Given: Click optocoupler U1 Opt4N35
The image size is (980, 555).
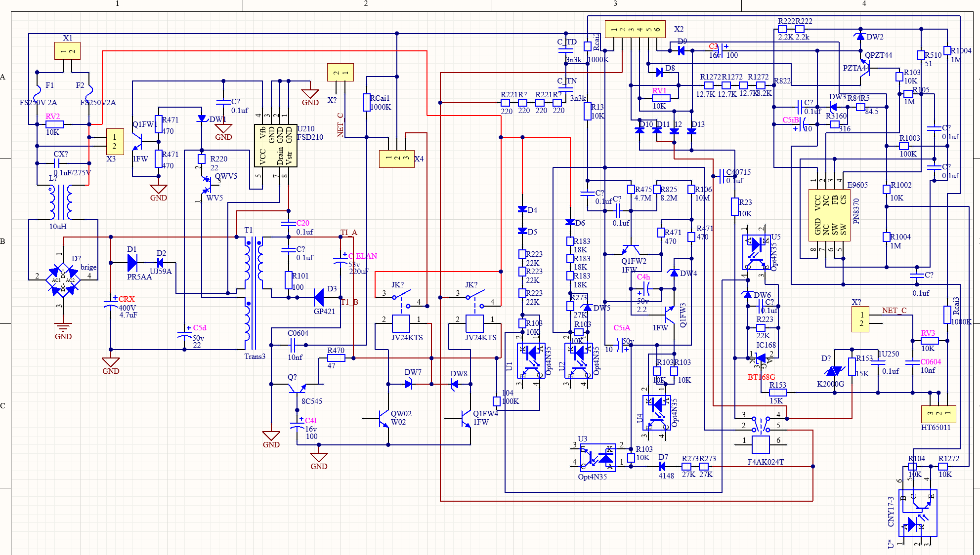Looking at the screenshot, I should [531, 360].
